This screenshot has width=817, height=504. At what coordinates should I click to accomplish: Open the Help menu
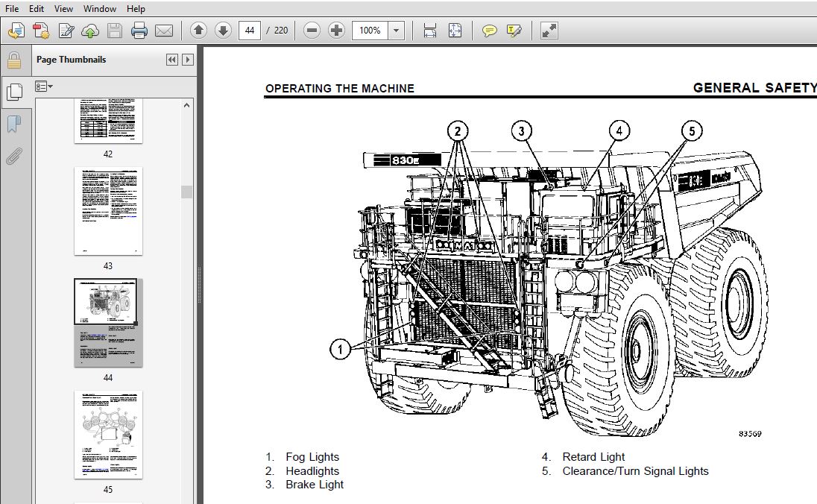point(136,9)
